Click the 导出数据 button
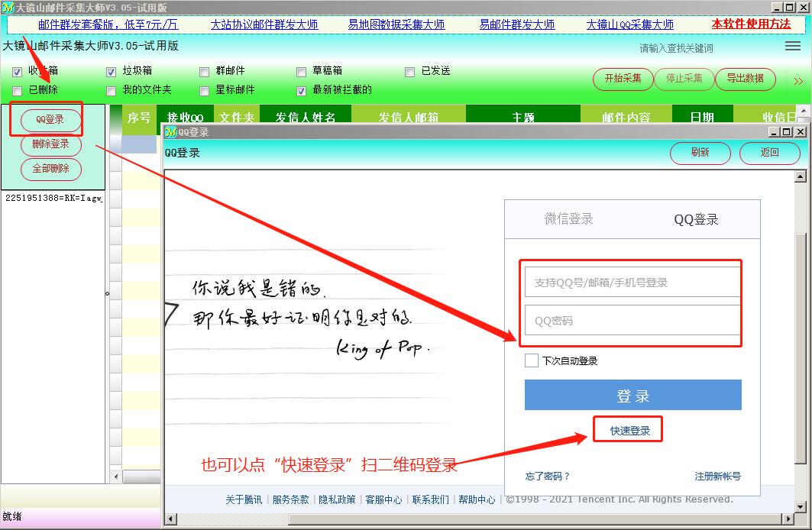 coord(746,79)
